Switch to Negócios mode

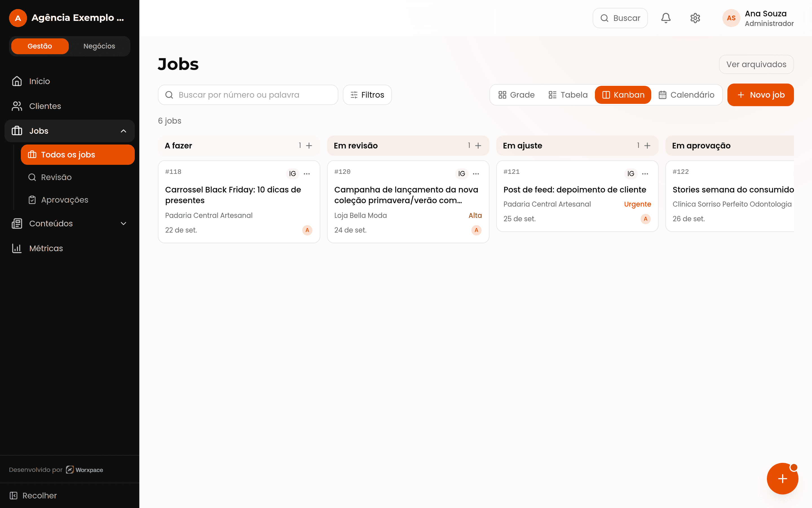point(99,46)
